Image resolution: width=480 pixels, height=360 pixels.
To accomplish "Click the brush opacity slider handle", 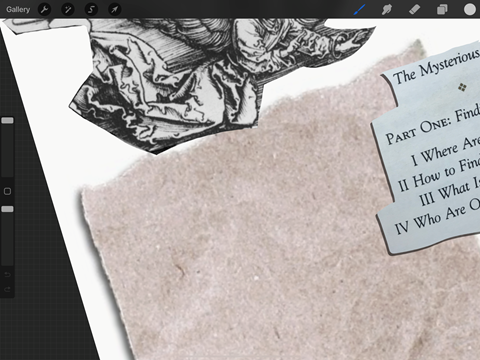I will [7, 209].
